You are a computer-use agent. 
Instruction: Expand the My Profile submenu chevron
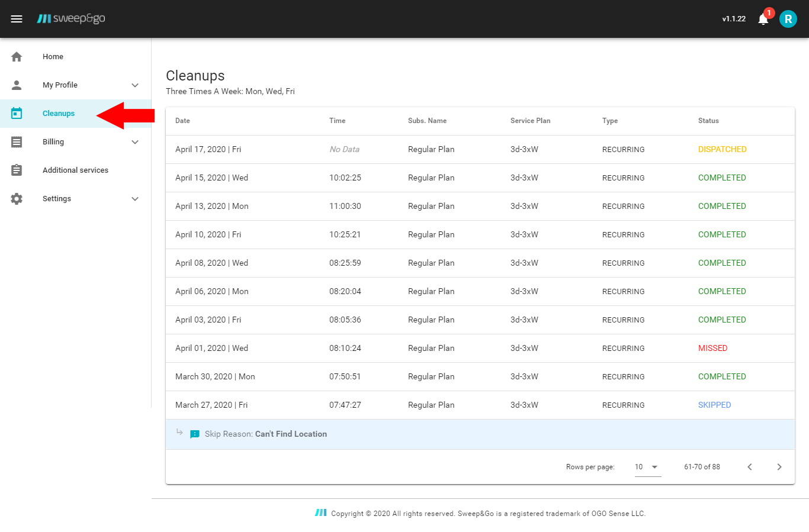pos(135,85)
